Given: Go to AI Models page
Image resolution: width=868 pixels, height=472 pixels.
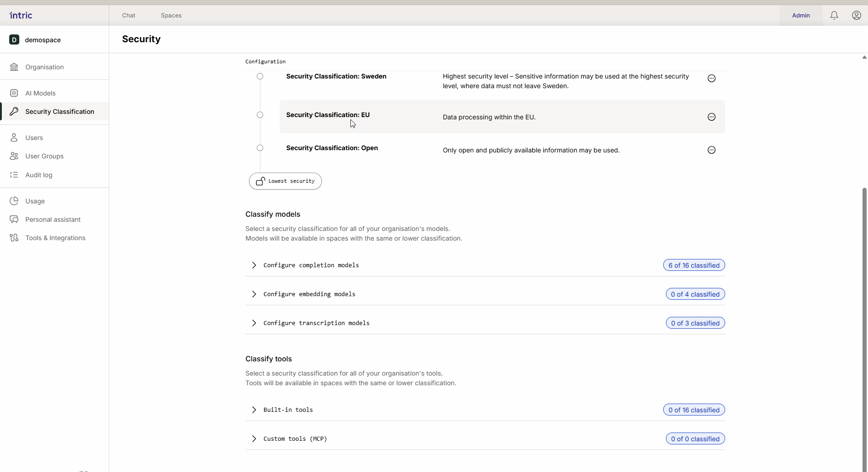Looking at the screenshot, I should [x=40, y=93].
